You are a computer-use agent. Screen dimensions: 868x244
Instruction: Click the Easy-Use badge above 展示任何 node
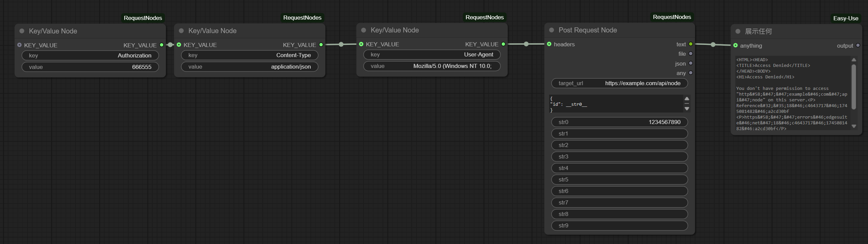click(846, 18)
